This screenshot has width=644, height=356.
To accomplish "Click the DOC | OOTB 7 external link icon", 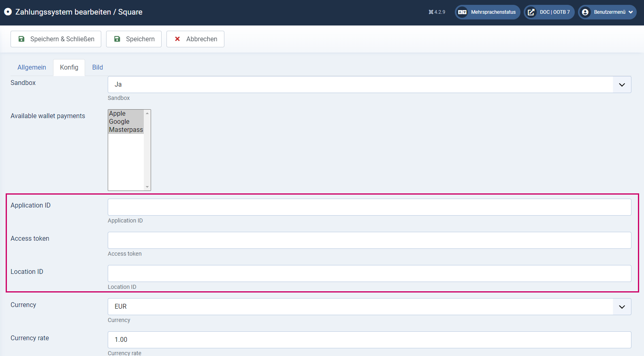I will [531, 12].
